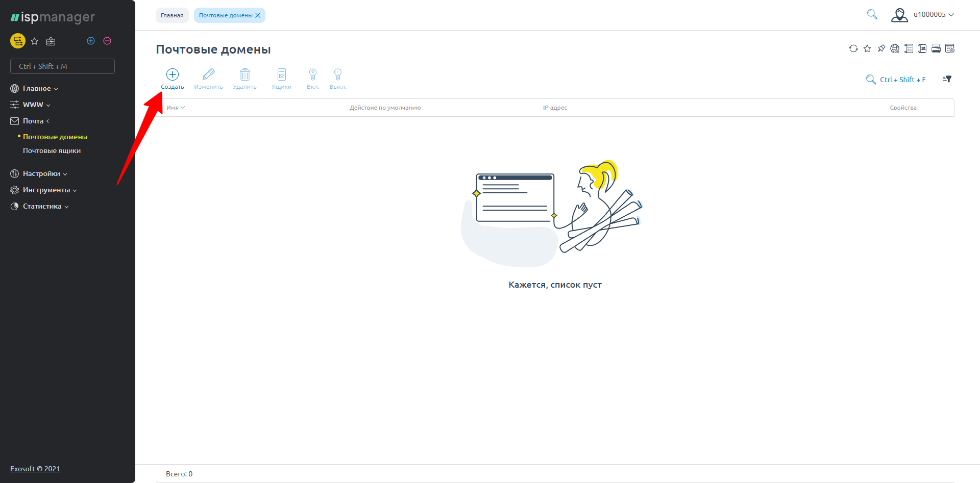Expand the Главное sidebar section

[37, 88]
